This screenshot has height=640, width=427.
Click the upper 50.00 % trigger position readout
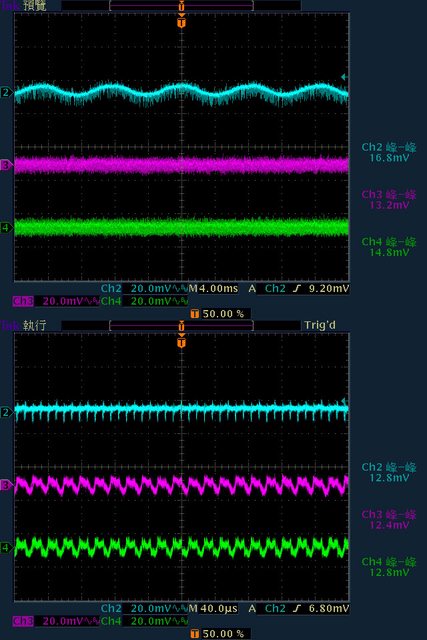(219, 313)
